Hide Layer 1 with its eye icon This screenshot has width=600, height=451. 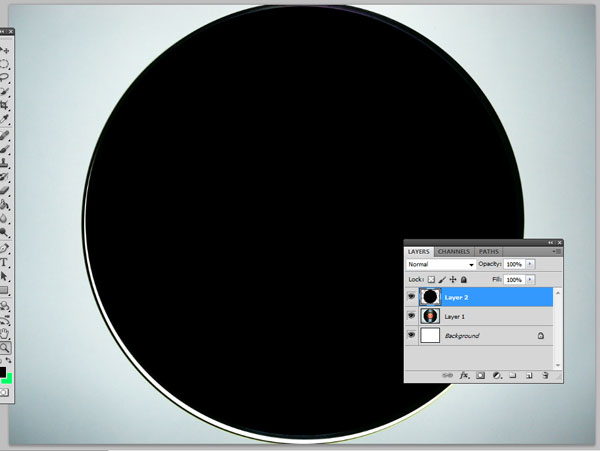tap(411, 316)
